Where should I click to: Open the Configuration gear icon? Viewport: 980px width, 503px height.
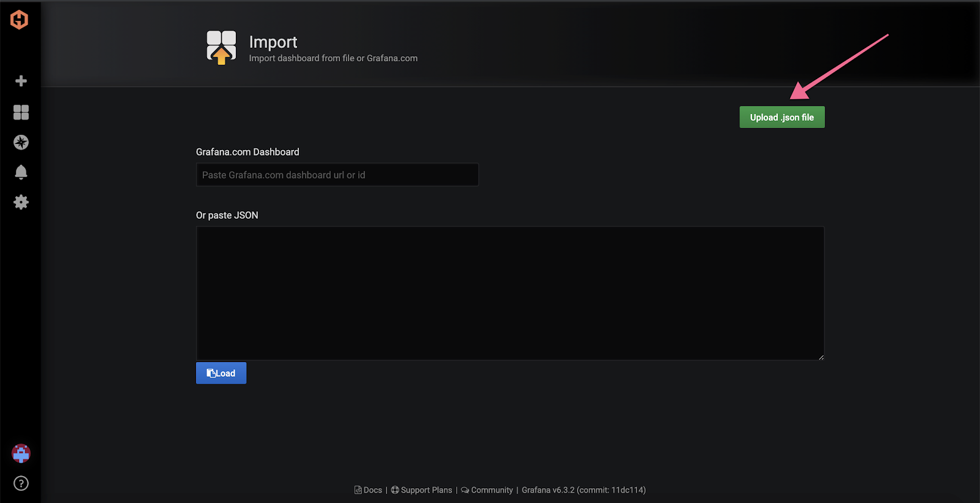pos(21,202)
